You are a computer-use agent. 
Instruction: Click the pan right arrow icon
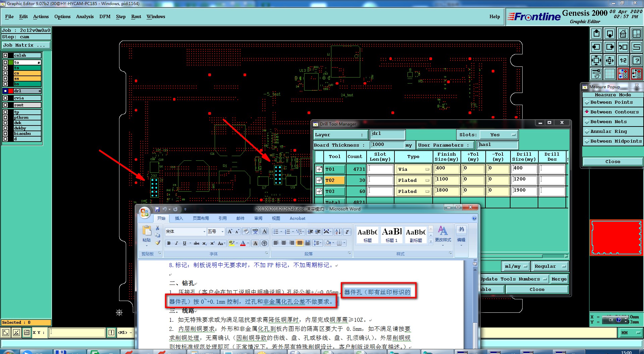(610, 47)
